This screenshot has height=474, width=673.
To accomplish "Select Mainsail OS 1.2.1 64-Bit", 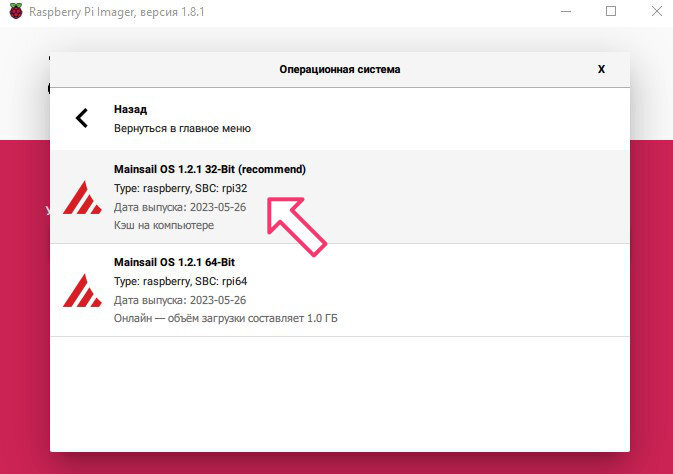I will pos(340,290).
